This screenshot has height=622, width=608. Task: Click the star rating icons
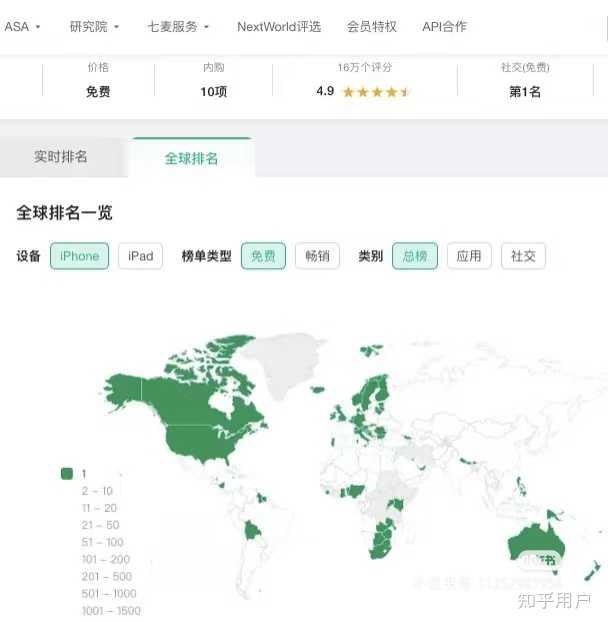tap(376, 92)
